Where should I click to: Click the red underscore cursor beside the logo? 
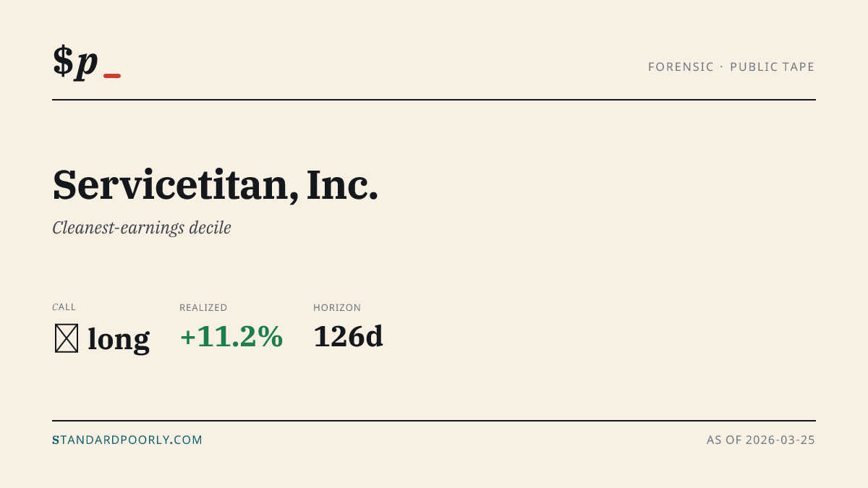(112, 76)
